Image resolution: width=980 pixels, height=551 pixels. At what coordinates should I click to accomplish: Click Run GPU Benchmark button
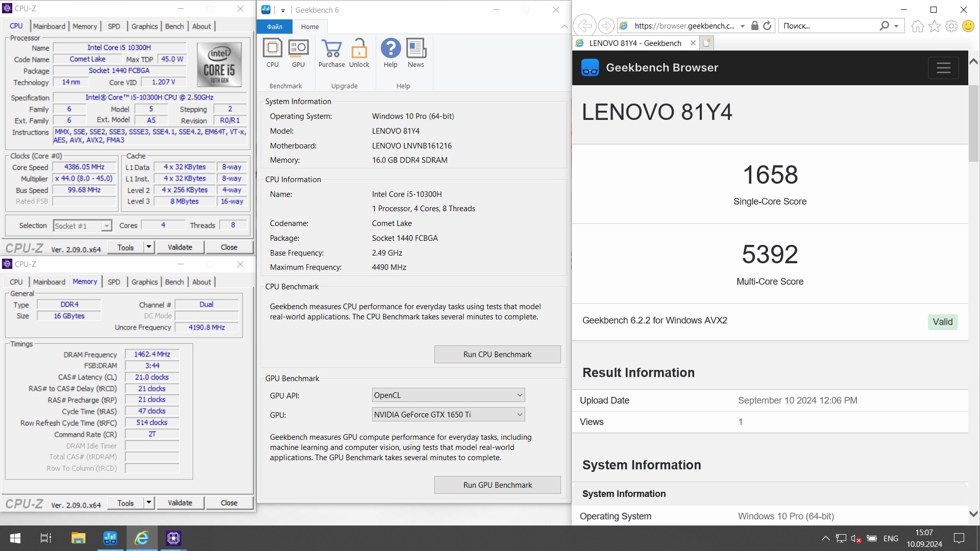tap(497, 485)
